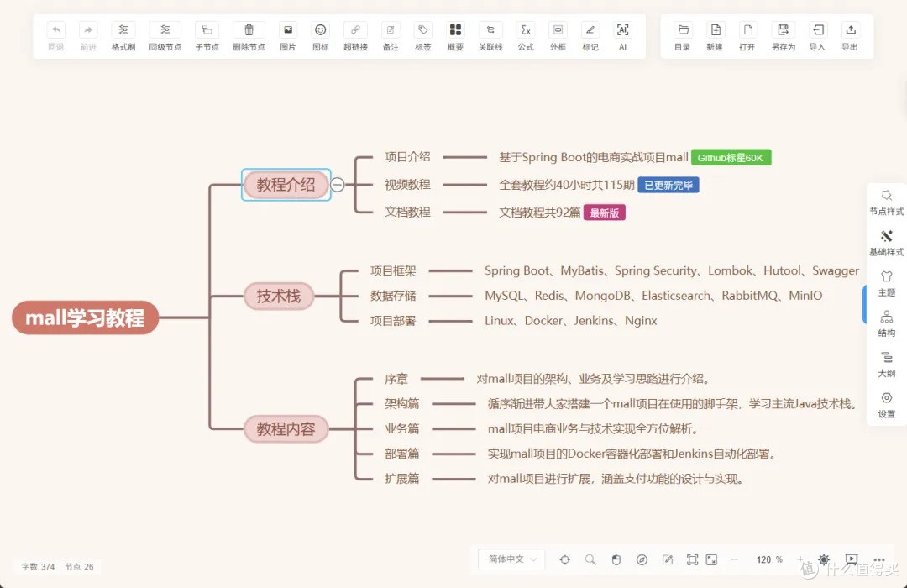Select the 架构篇 node
The height and width of the screenshot is (588, 907).
[x=402, y=404]
